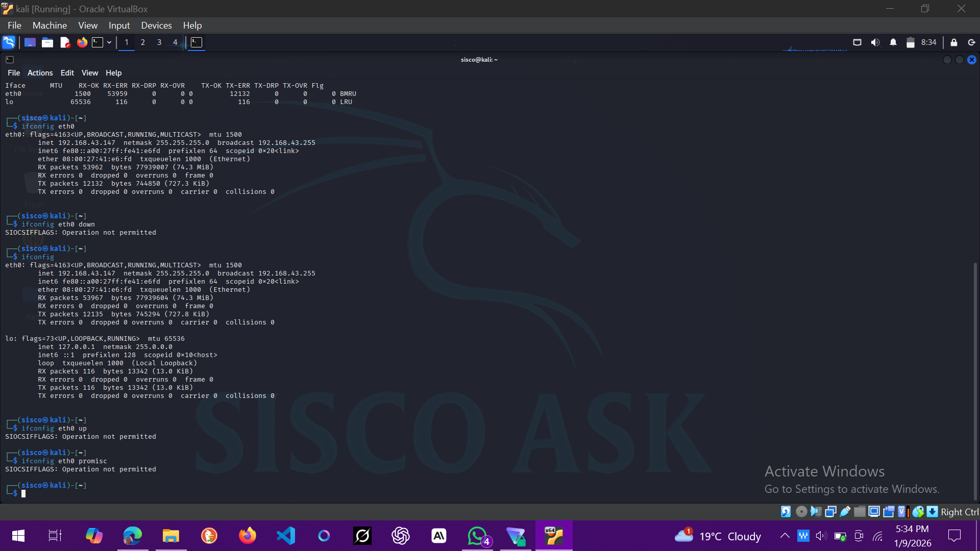
Task: Open Windows notification center icon
Action: (x=954, y=536)
